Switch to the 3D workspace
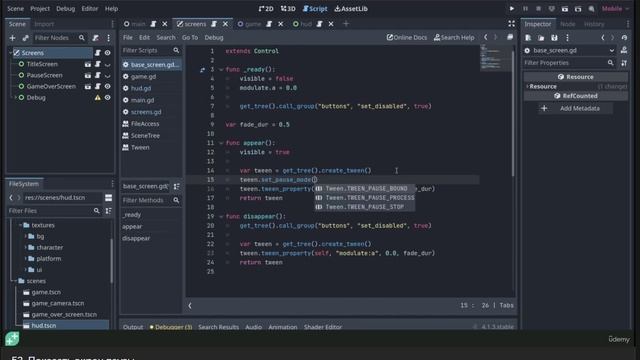This screenshot has height=360, width=640. click(x=288, y=9)
